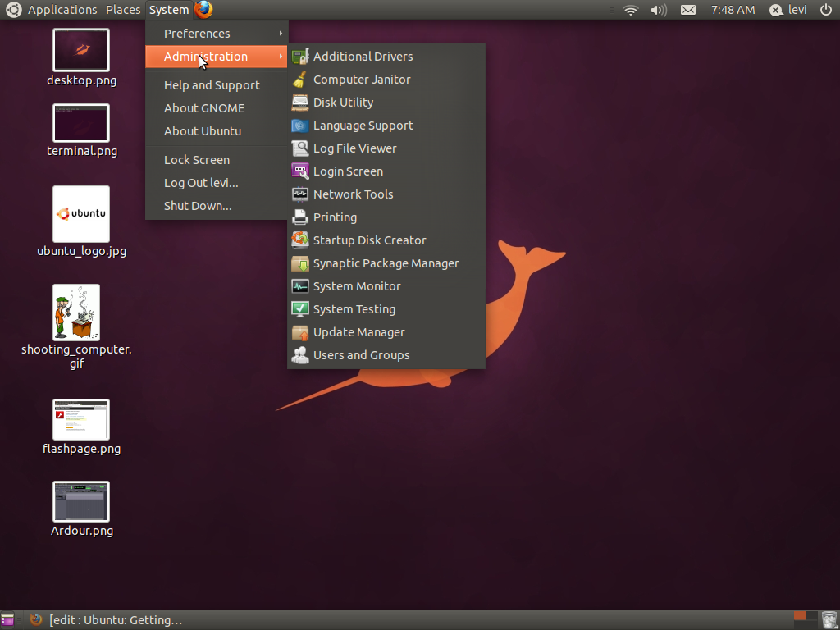Open Trash icon in bottom panel
Viewport: 840px width, 630px height.
tap(829, 620)
